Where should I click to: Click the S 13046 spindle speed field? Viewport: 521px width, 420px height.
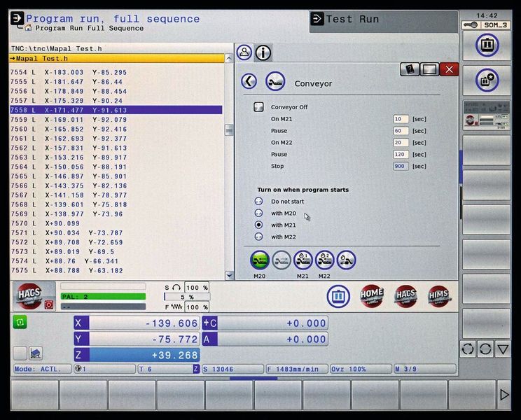pos(232,369)
